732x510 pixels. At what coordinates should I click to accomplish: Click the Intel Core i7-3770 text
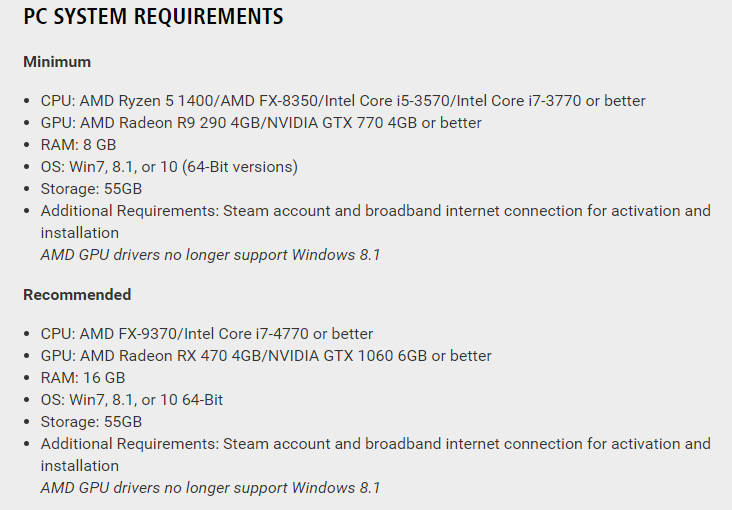(x=519, y=101)
